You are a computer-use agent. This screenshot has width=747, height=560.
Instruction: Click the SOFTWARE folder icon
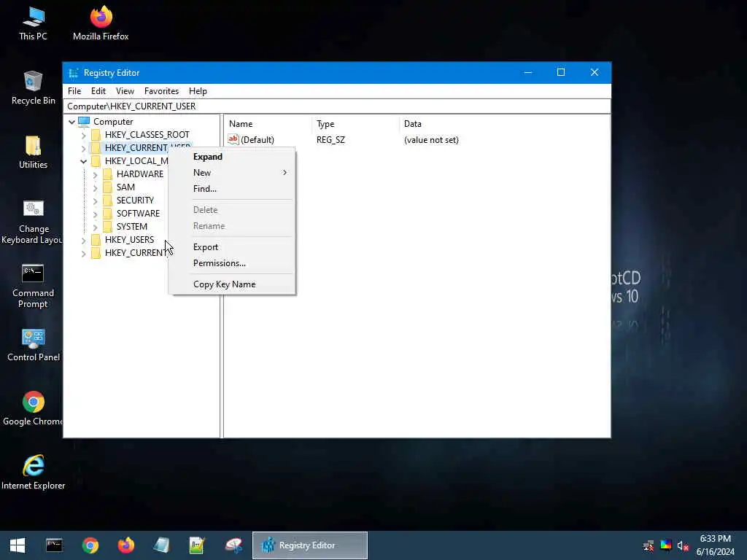tap(108, 214)
